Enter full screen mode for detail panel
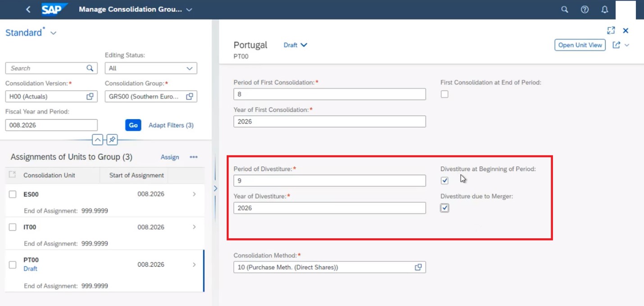The image size is (644, 306). [611, 30]
